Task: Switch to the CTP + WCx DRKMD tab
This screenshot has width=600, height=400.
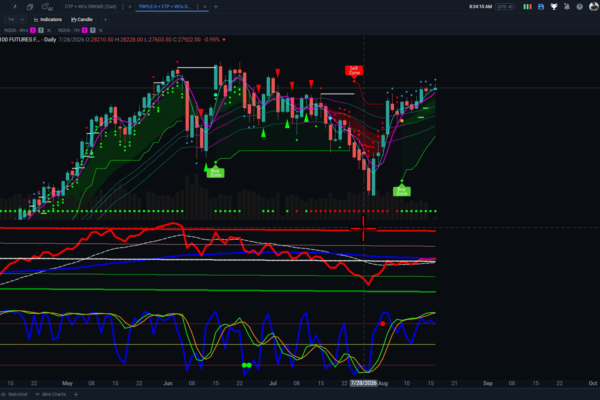Action: [90, 7]
